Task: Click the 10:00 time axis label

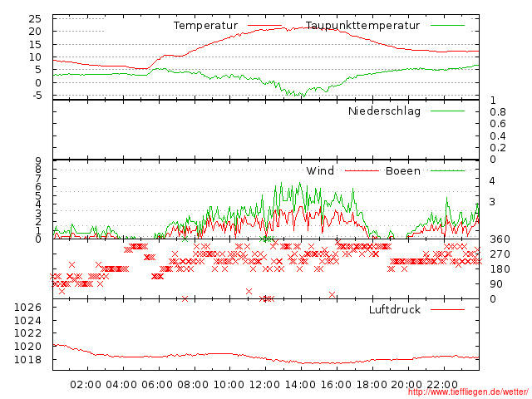Action: (229, 385)
